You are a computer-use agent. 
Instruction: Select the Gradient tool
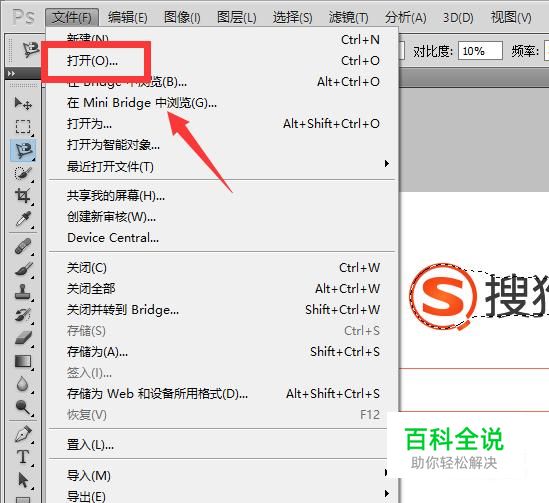(x=23, y=361)
